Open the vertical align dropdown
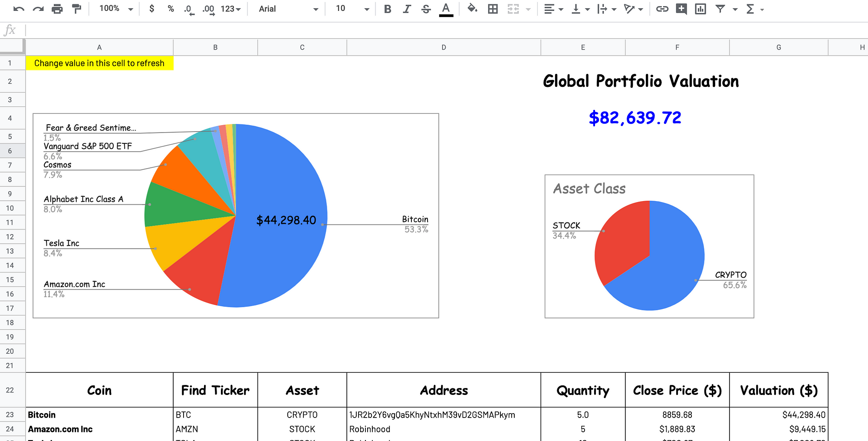868x441 pixels. tap(580, 9)
